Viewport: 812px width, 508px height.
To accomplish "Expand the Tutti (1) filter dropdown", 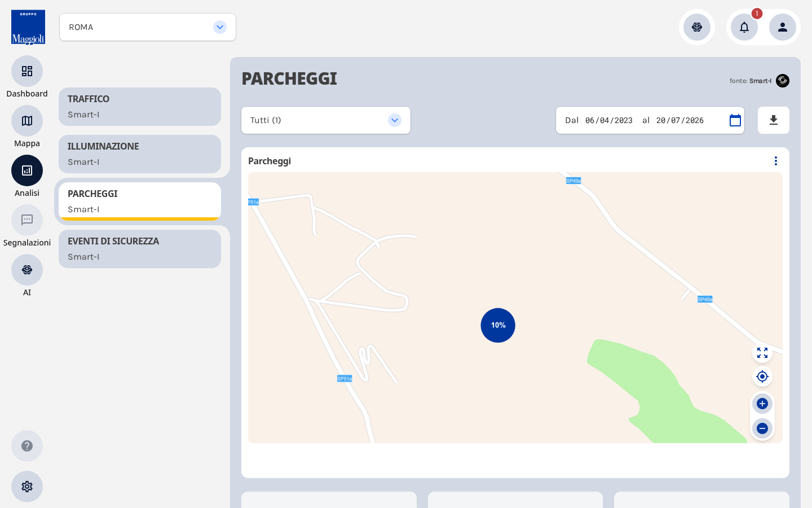I will [x=326, y=120].
